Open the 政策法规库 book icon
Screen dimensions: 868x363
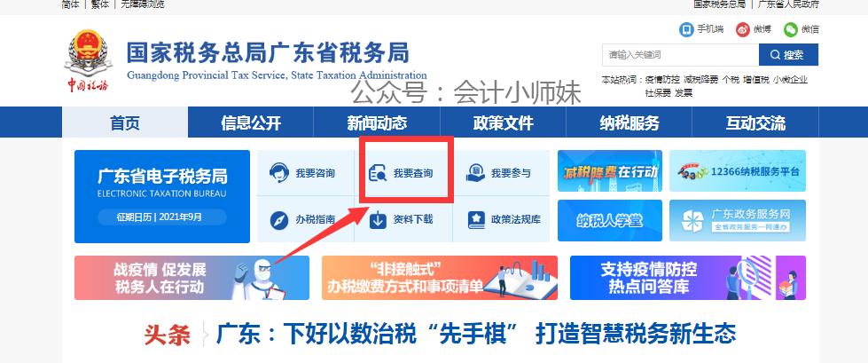[475, 219]
